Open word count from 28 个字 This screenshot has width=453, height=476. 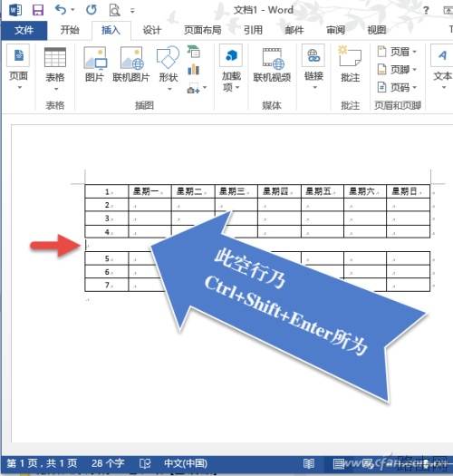point(108,463)
